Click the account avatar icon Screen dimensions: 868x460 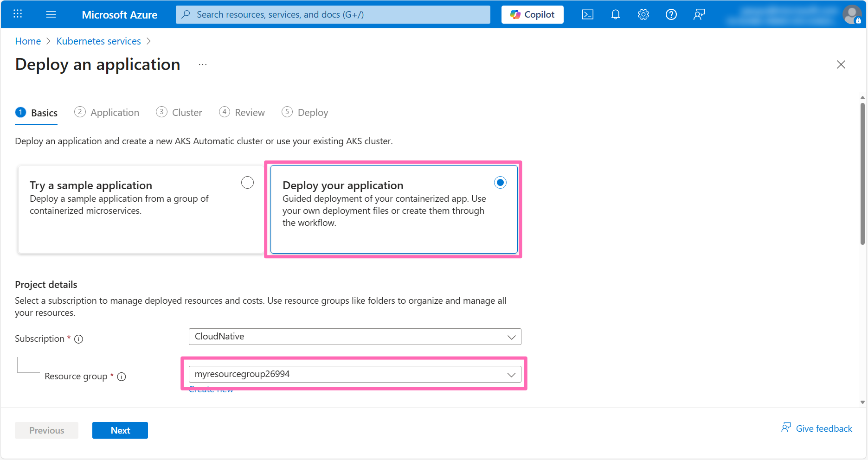[852, 14]
